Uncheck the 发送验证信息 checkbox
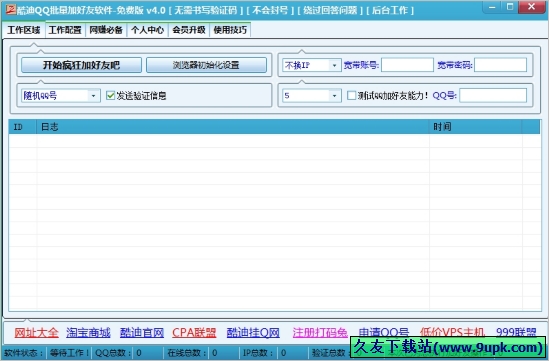The height and width of the screenshot is (361, 549). pyautogui.click(x=111, y=96)
